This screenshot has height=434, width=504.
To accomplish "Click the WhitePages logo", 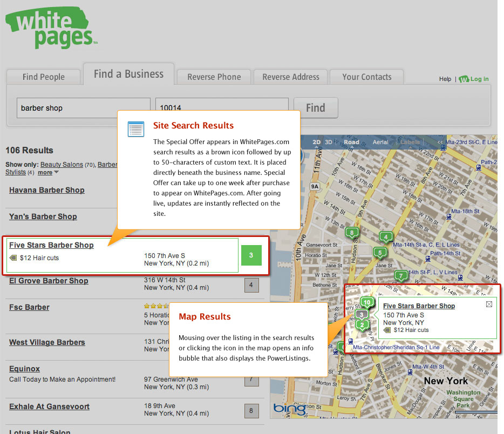I will coord(51,28).
